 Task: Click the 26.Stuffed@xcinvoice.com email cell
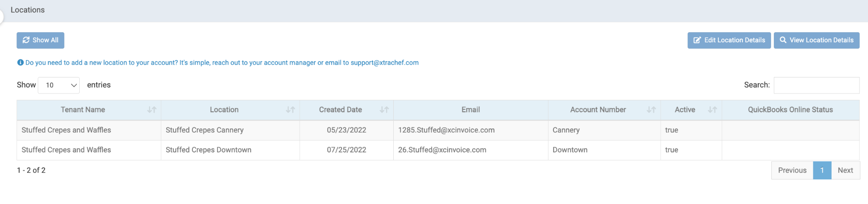coord(442,150)
